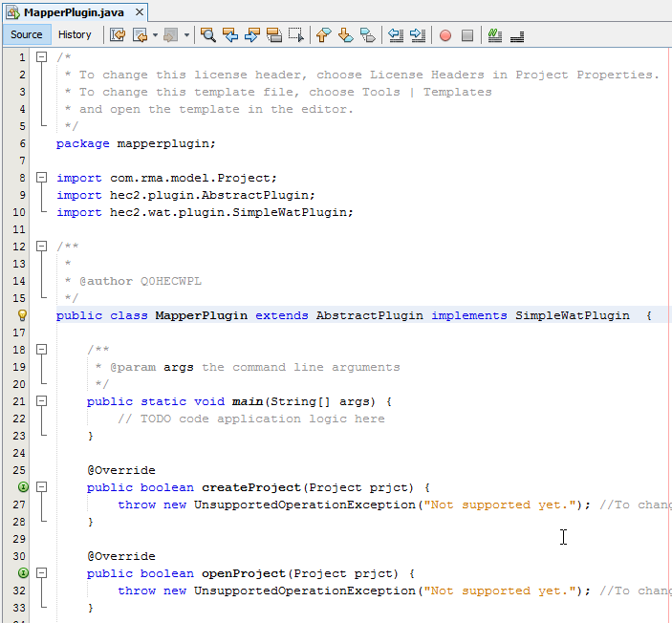Click 'SimpleWatPlugin' in implements clause
Screen dimensions: 672x623
573,315
